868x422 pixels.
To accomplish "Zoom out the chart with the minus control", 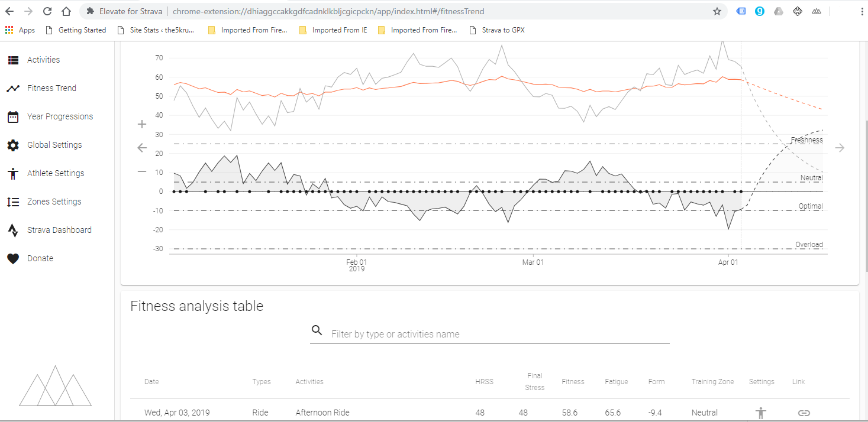I will [x=141, y=171].
